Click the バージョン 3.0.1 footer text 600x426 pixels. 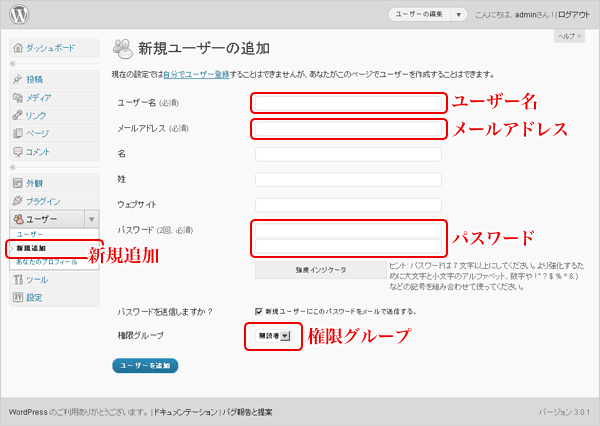(x=564, y=412)
